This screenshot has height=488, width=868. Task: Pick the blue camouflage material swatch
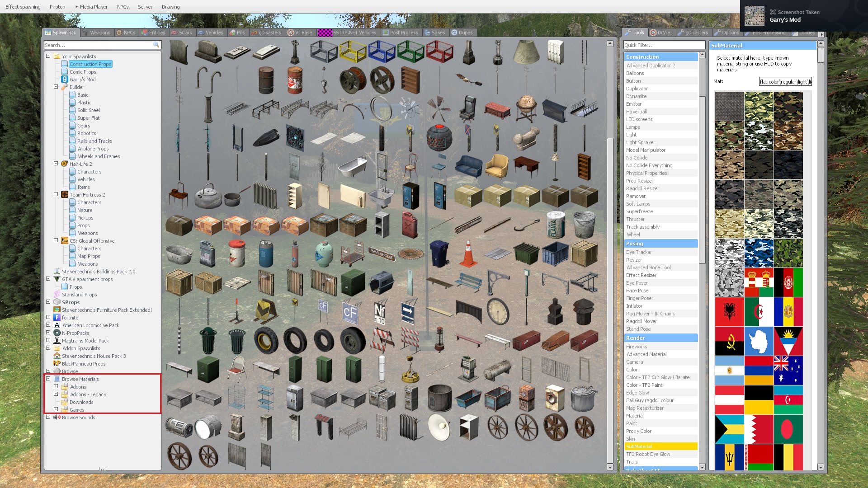[759, 253]
